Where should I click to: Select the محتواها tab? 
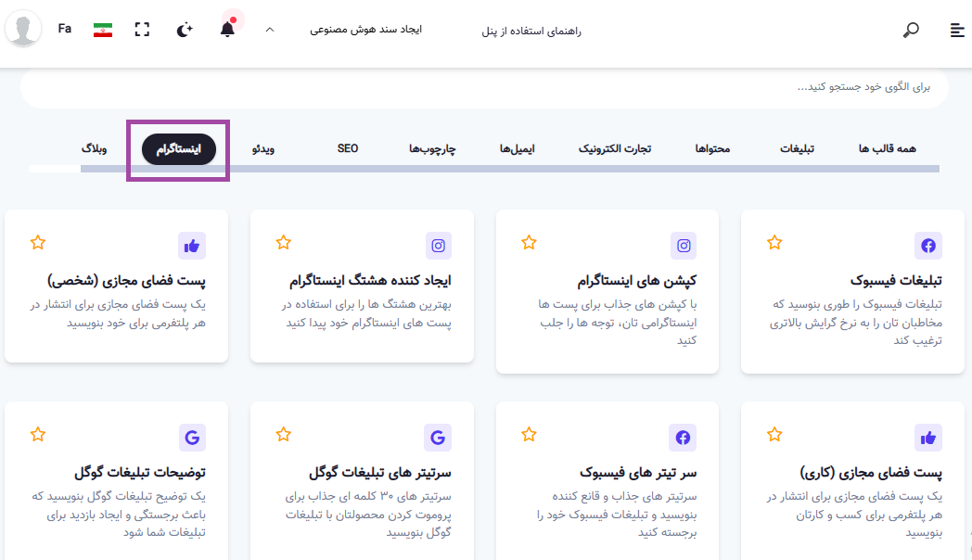(x=712, y=148)
